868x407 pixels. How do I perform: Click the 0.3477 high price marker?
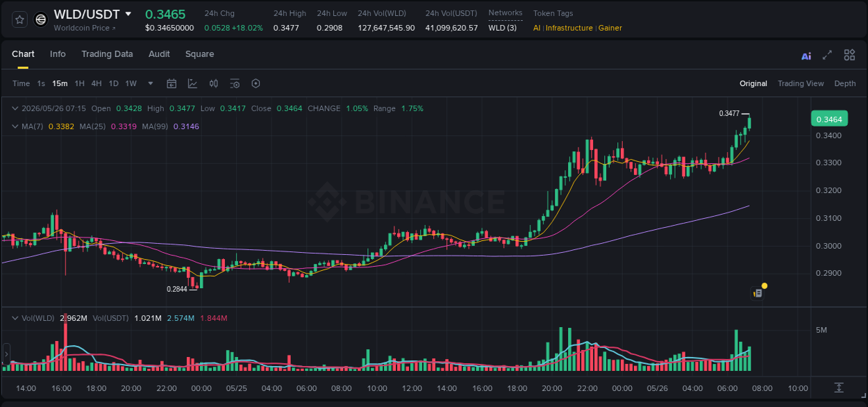(x=729, y=113)
